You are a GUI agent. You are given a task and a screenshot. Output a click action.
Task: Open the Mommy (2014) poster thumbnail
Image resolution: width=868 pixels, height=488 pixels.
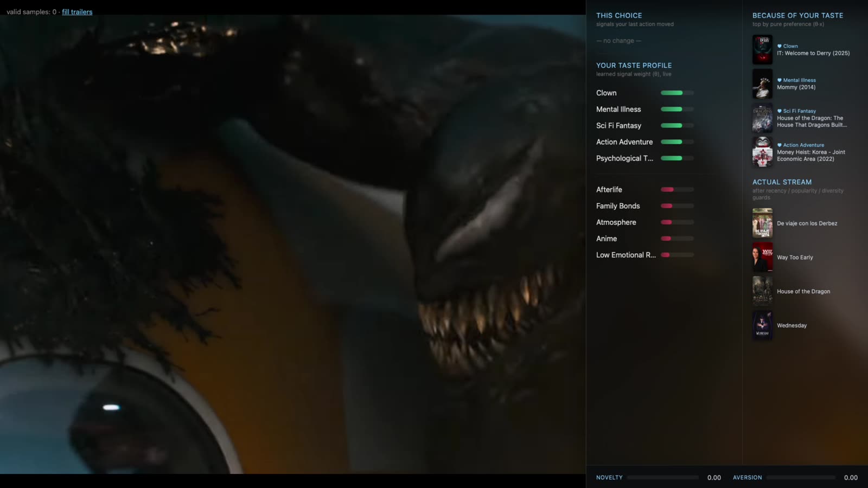point(762,84)
